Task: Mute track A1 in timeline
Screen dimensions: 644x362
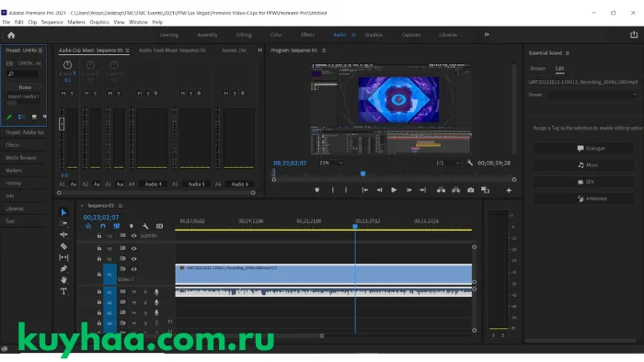Action: pyautogui.click(x=134, y=292)
